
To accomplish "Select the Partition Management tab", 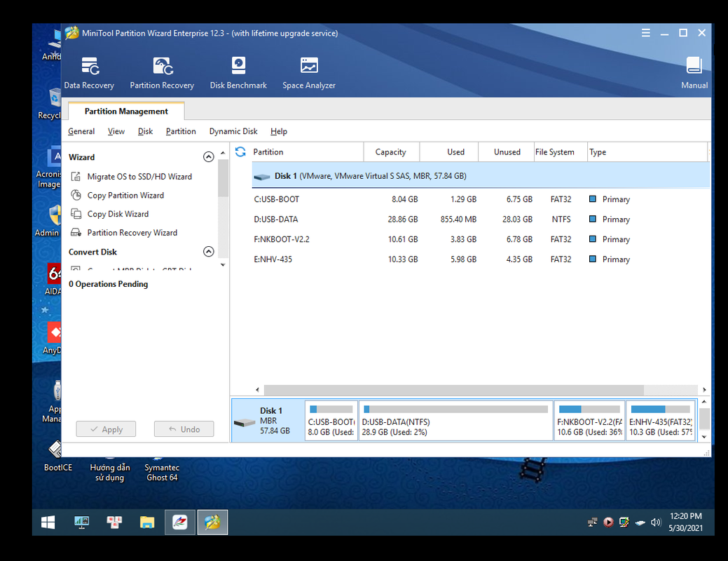I will pos(126,111).
